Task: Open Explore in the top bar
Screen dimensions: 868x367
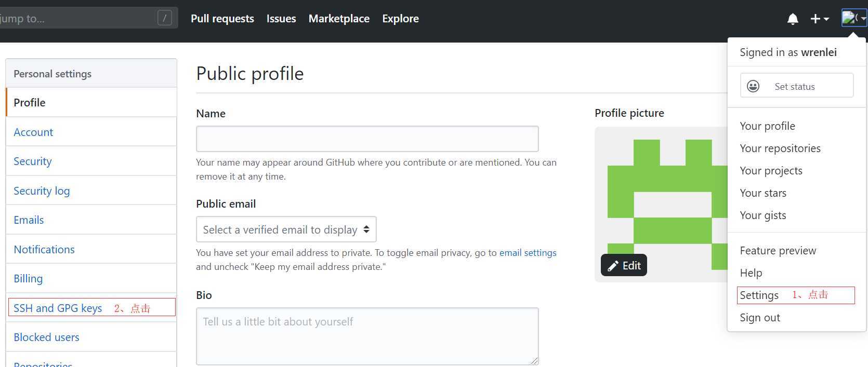Action: [x=400, y=19]
